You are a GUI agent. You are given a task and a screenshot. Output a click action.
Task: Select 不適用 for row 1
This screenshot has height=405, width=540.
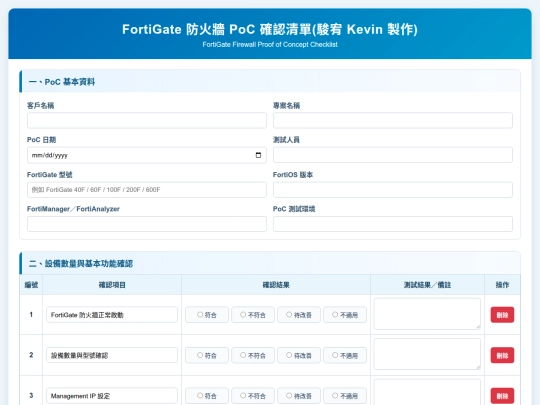(x=345, y=315)
